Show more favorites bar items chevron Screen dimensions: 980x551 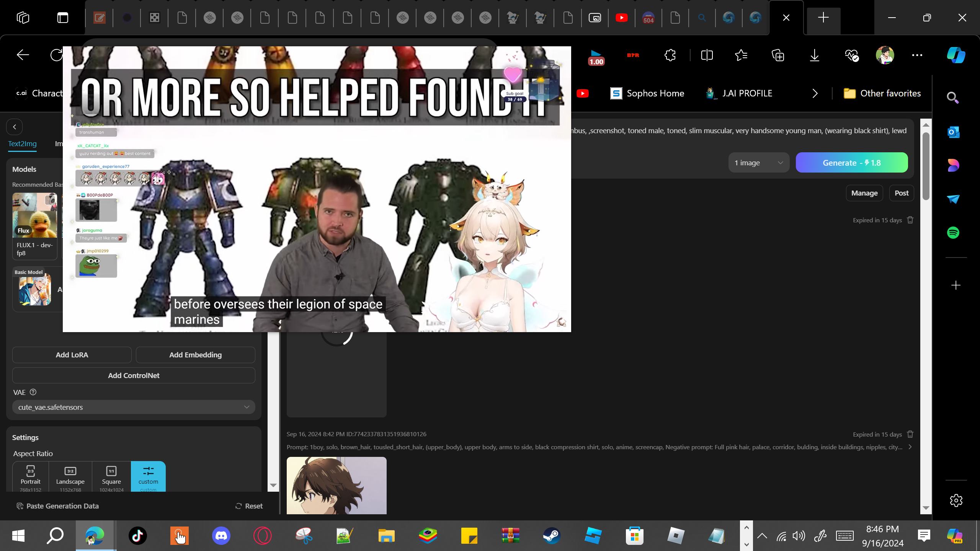pyautogui.click(x=815, y=93)
